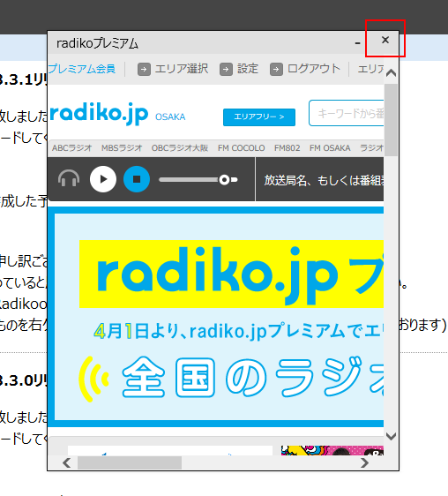
Task: Select the FM COCOLO station tab
Action: coord(242,148)
